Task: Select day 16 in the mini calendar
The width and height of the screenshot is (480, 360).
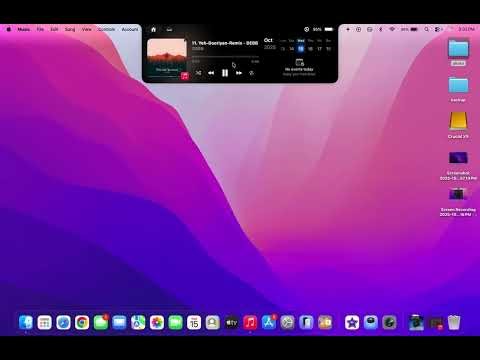Action: point(310,49)
